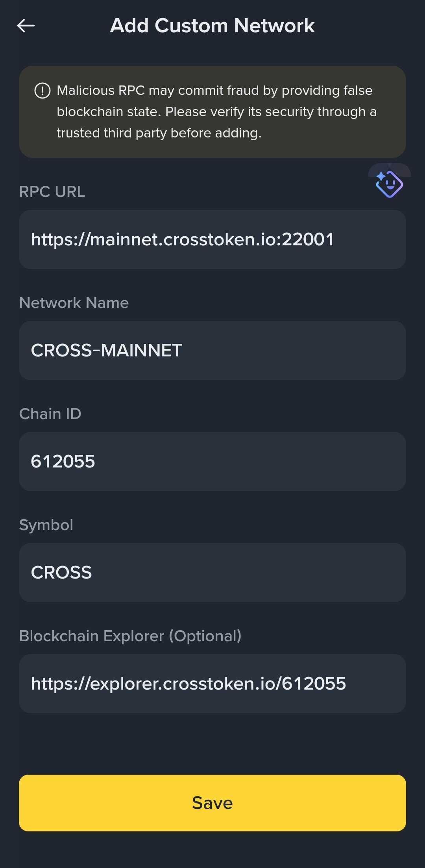Select the RPC URL input field

point(213,239)
